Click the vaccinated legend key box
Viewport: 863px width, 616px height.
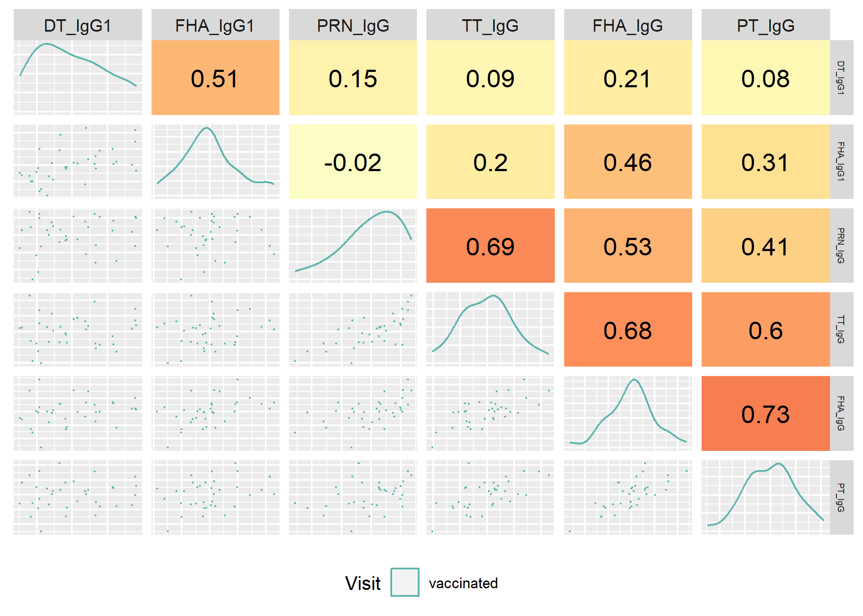[405, 582]
